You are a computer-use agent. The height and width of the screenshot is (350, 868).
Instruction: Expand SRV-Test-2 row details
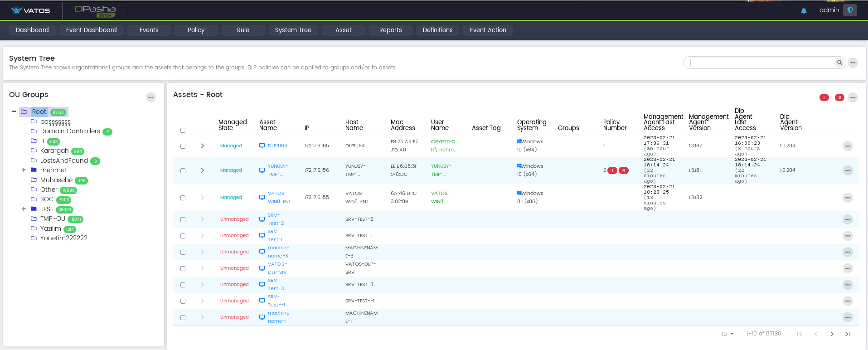(x=203, y=219)
